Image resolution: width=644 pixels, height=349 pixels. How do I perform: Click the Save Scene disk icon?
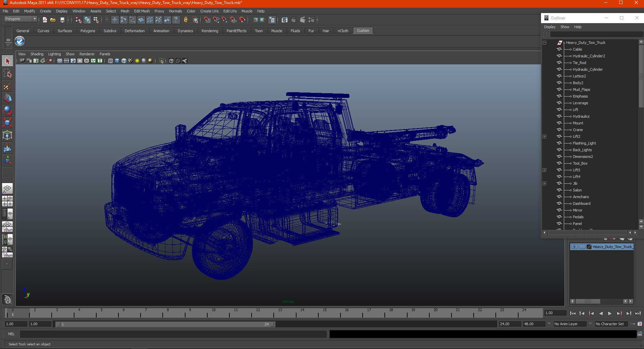[62, 20]
